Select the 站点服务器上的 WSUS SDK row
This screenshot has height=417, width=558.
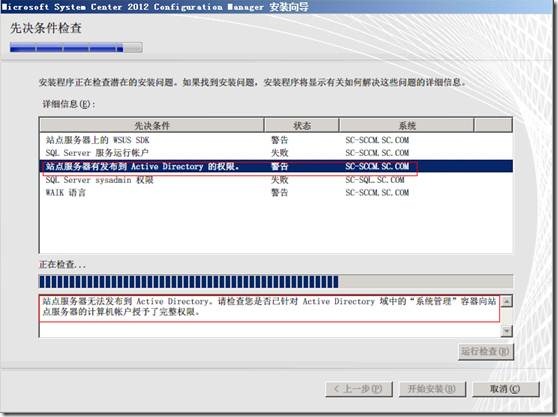tap(276, 140)
